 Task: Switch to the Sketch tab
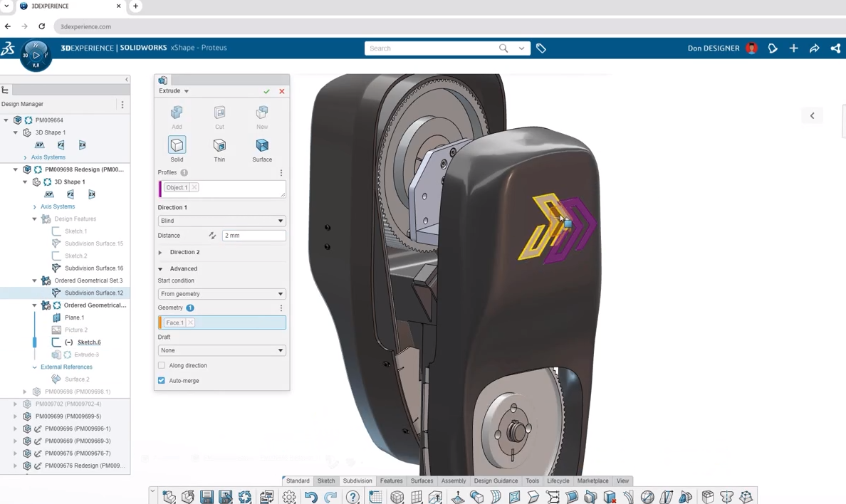[x=326, y=481]
